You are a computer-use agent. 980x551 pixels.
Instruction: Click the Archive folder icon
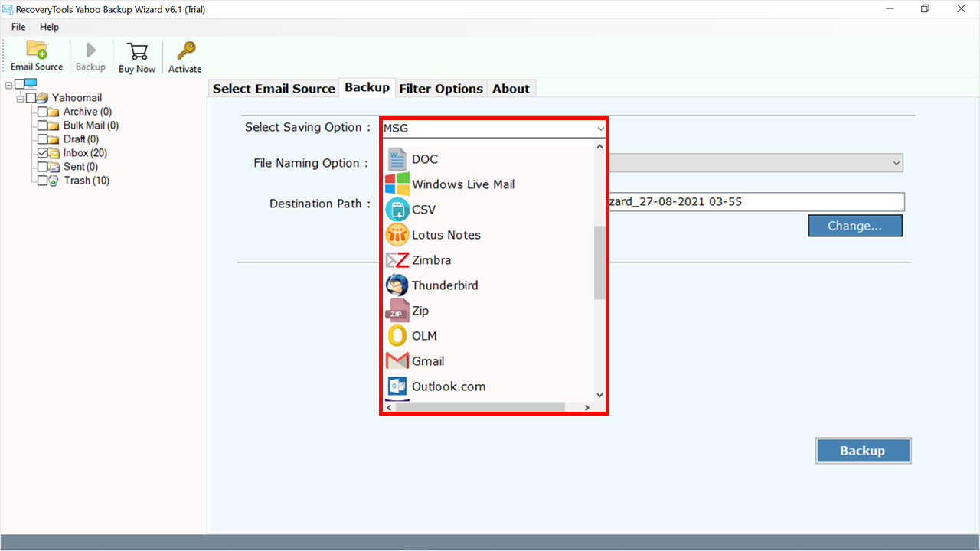coord(54,112)
